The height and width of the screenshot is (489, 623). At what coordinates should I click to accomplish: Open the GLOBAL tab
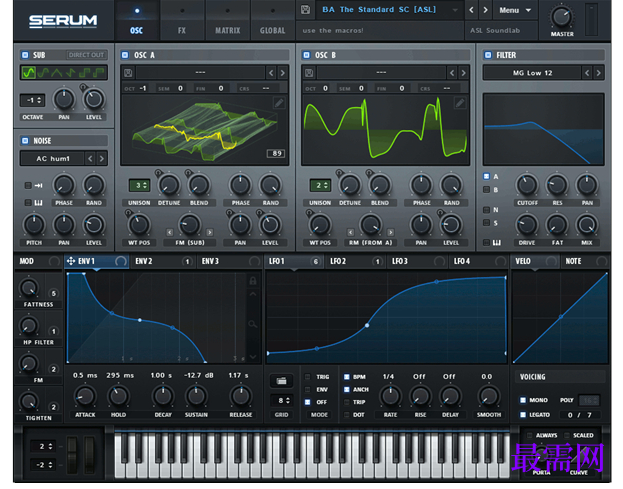(273, 21)
